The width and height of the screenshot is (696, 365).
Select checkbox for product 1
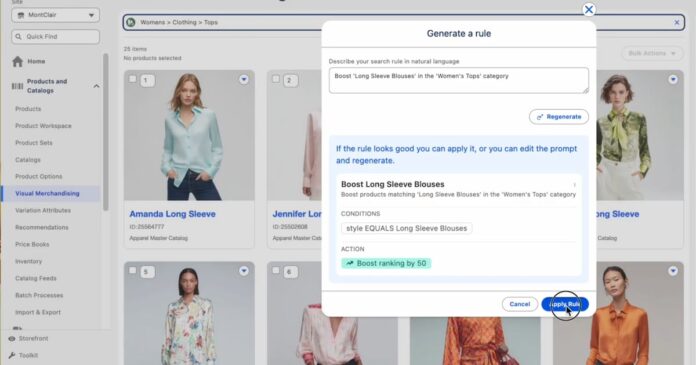[x=132, y=79]
